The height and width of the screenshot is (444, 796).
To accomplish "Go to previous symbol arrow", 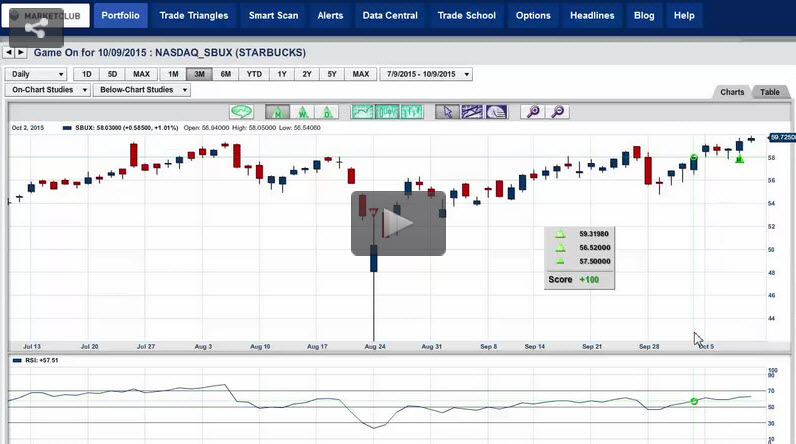I will click(x=9, y=52).
